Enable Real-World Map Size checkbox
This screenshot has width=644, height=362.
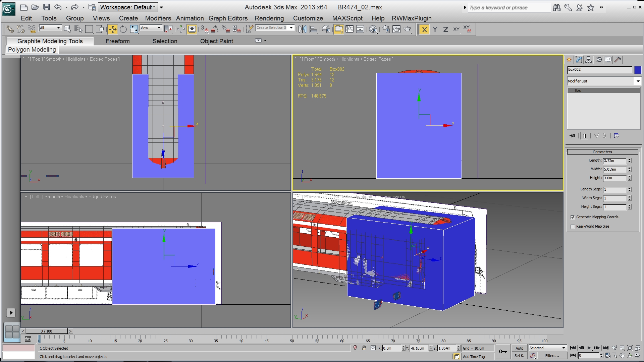click(573, 227)
